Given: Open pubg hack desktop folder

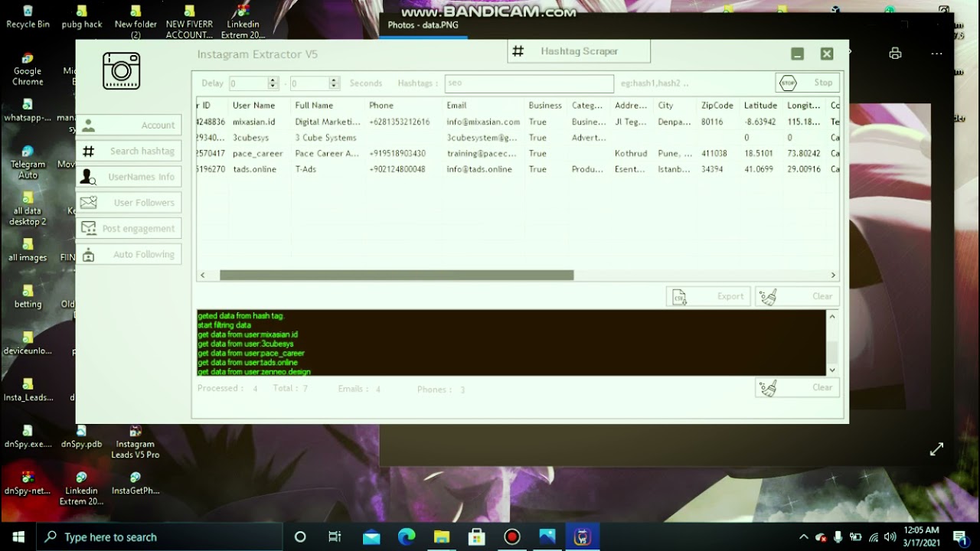Looking at the screenshot, I should pyautogui.click(x=82, y=17).
